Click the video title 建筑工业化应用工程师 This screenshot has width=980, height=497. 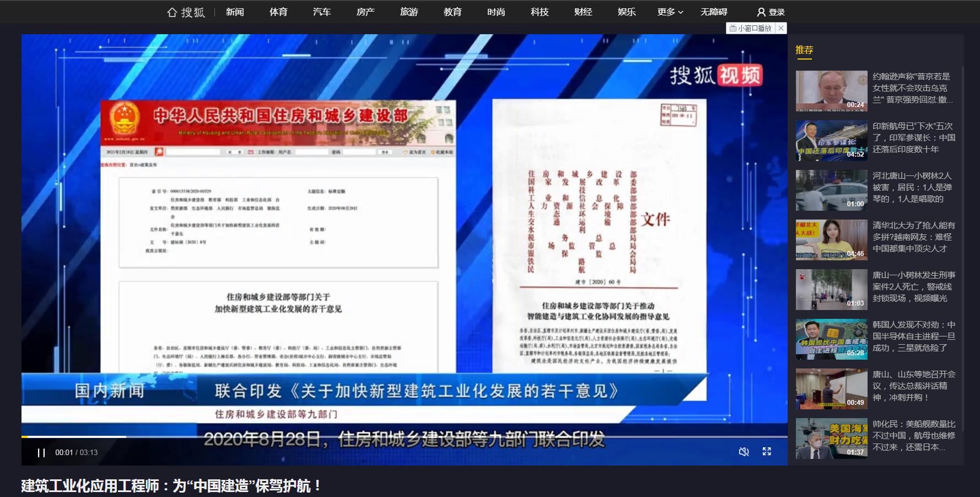point(171,486)
